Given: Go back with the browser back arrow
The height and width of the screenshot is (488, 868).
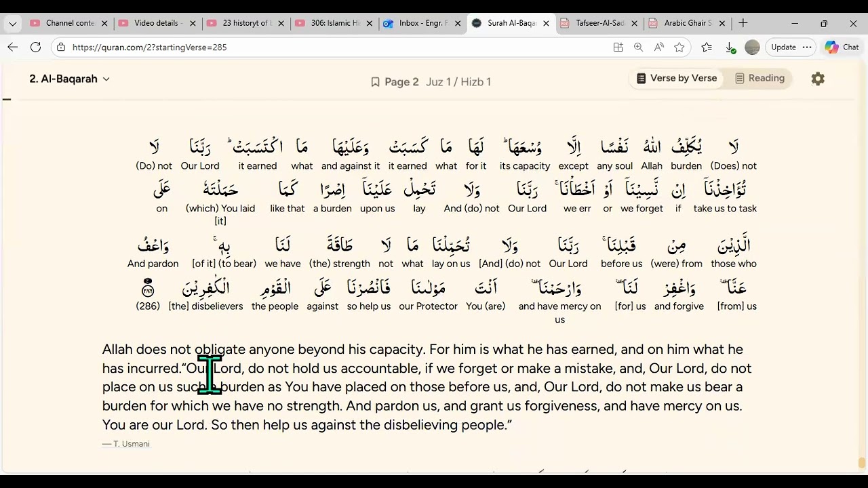Looking at the screenshot, I should coord(13,47).
